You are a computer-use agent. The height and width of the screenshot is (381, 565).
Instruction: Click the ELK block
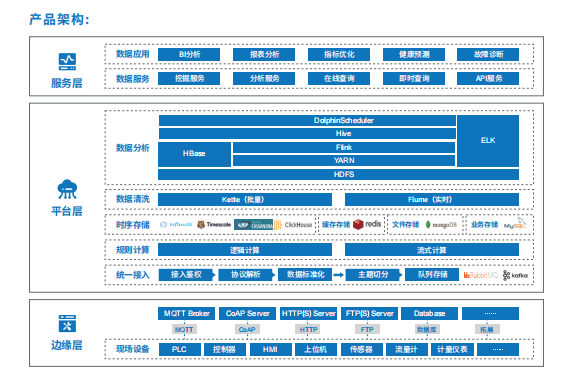[488, 141]
